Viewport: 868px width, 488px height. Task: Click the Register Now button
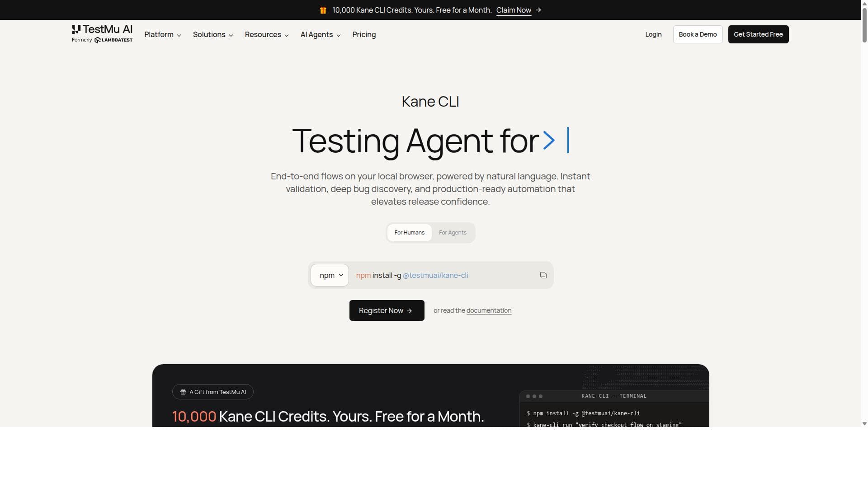(387, 310)
